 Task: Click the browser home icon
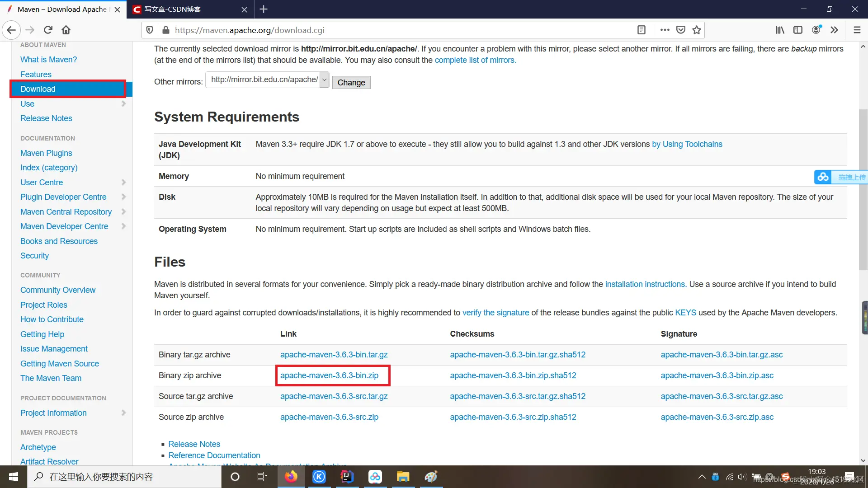(66, 30)
